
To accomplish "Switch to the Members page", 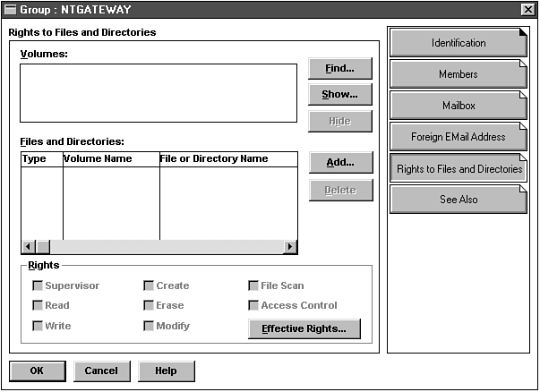I will pos(459,74).
